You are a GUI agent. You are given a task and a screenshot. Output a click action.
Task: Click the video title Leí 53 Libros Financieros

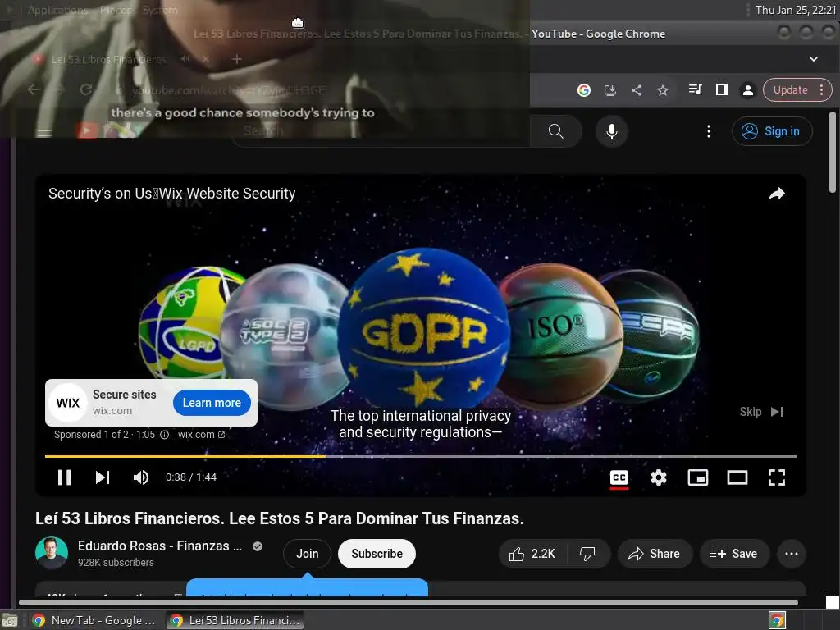pyautogui.click(x=279, y=518)
